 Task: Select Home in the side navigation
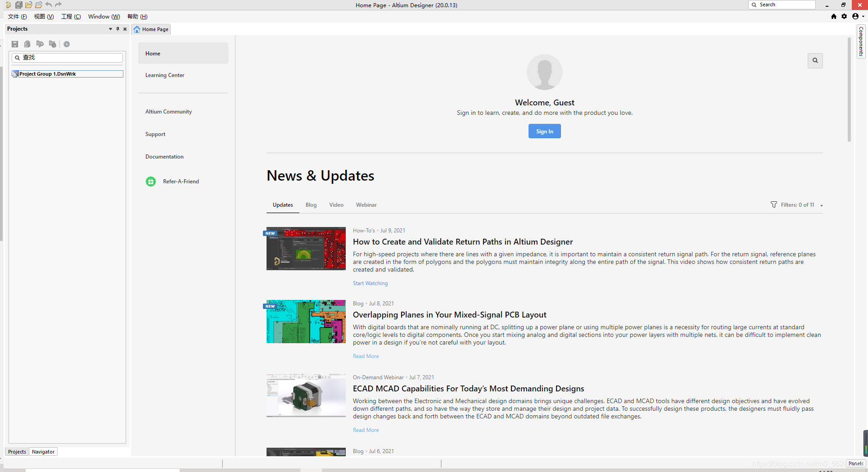183,54
